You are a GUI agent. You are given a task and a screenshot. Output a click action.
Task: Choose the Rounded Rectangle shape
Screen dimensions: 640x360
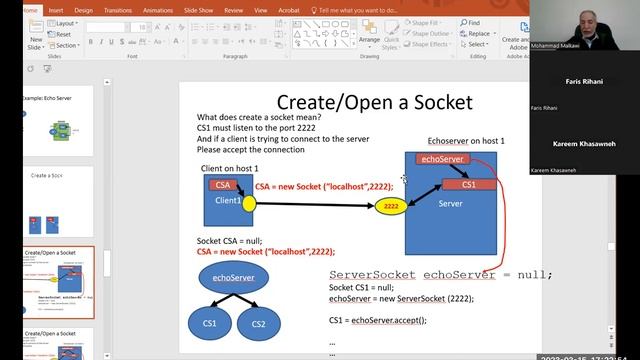[x=345, y=24]
